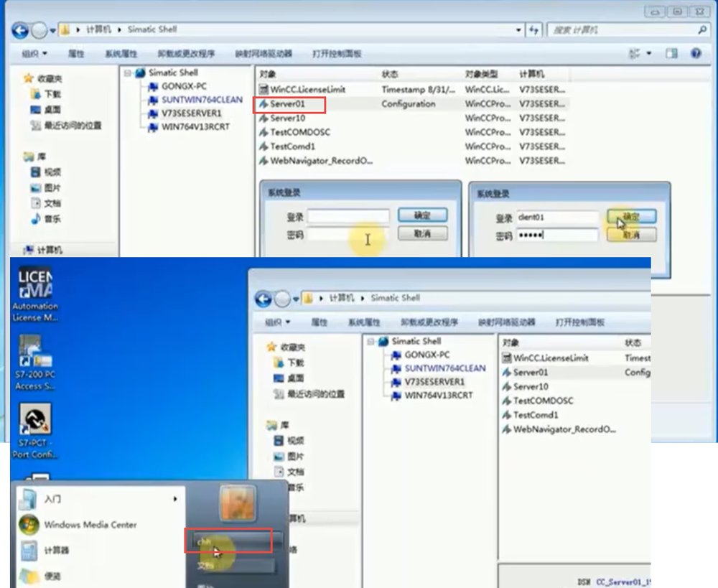Click the empty 登录 username field
718x588 pixels.
click(x=348, y=216)
